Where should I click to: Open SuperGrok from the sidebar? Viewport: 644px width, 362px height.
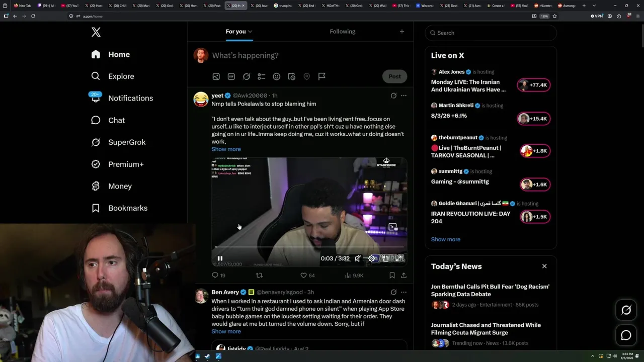(118, 142)
